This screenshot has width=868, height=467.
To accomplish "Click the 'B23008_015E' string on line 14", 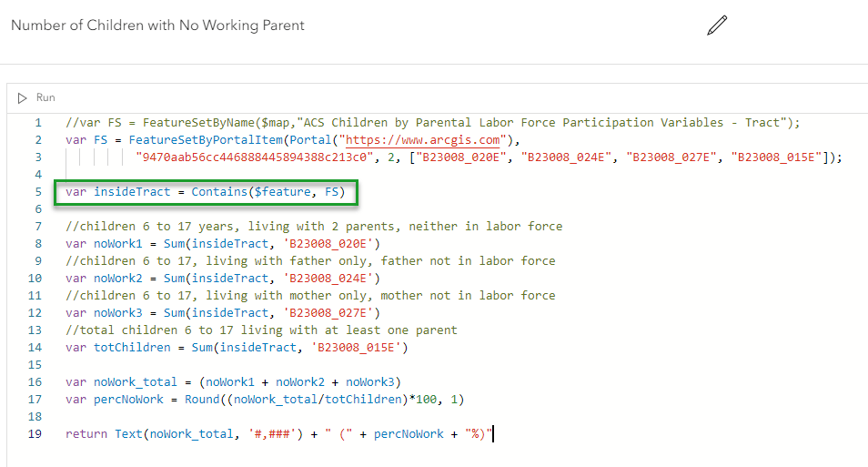I will pos(356,348).
